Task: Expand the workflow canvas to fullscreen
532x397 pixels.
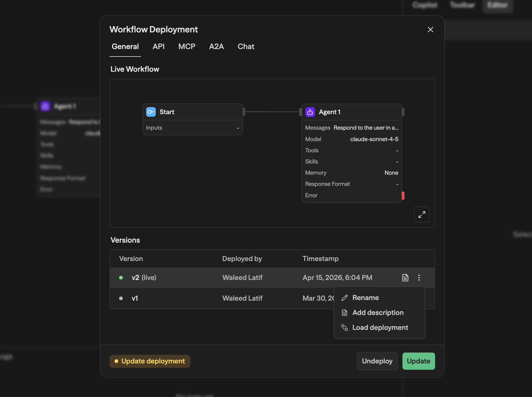Action: click(422, 215)
